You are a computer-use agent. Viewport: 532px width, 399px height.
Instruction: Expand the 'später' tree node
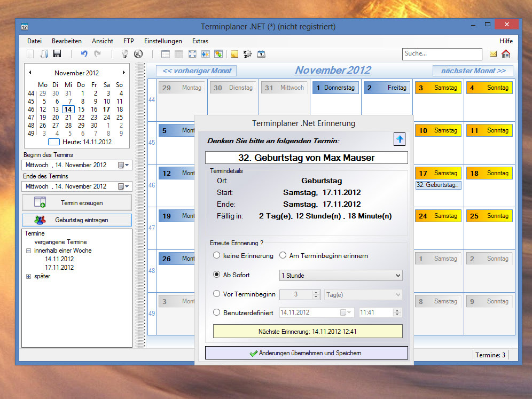[28, 276]
